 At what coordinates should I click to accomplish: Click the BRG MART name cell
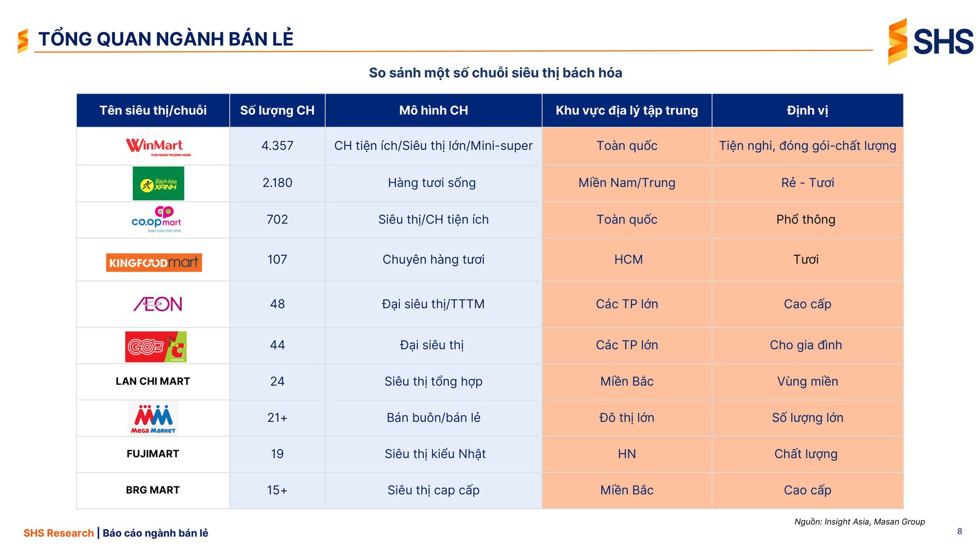pos(153,490)
